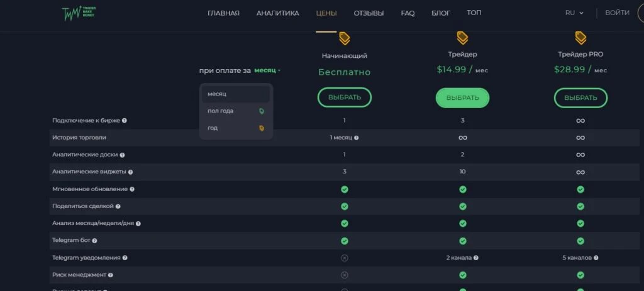Click the help icon next to Аналитические виджеты

pos(130,172)
